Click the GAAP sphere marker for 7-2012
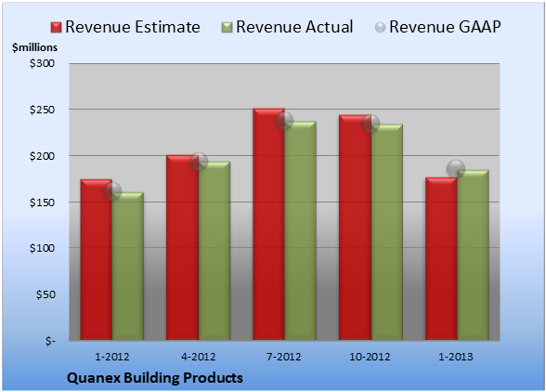Screen dimensions: 546x392 point(284,121)
